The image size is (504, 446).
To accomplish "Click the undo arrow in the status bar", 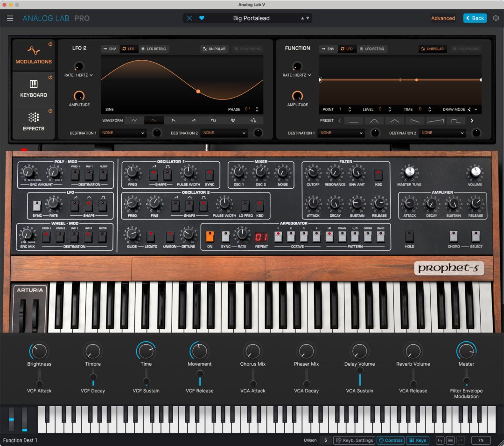I will coord(440,440).
